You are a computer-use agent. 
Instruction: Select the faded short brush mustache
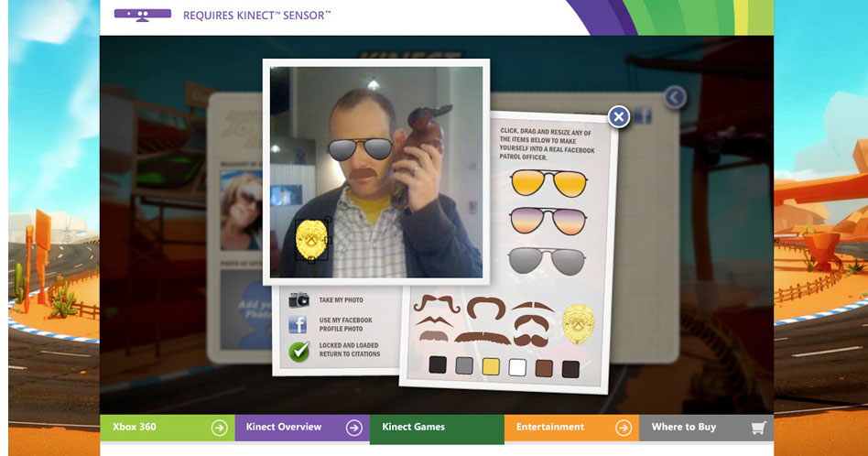[x=433, y=336]
